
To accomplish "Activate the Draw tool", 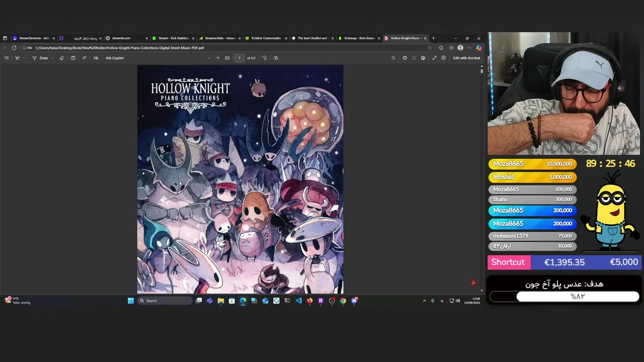I will pos(40,58).
